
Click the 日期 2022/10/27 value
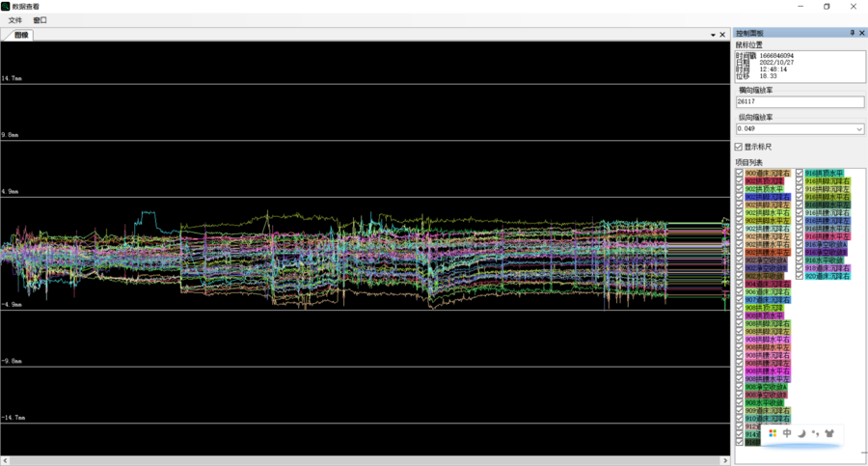776,63
